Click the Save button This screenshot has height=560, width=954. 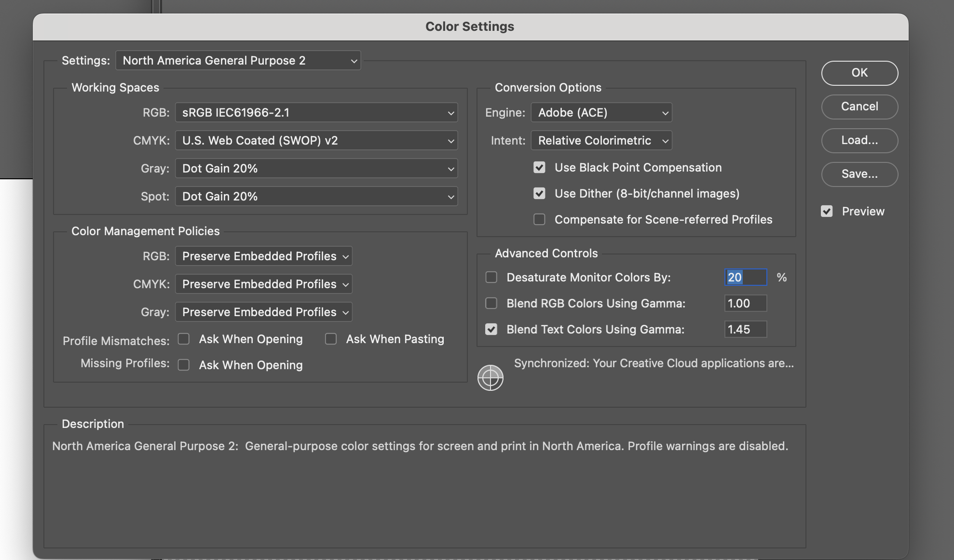coord(860,173)
